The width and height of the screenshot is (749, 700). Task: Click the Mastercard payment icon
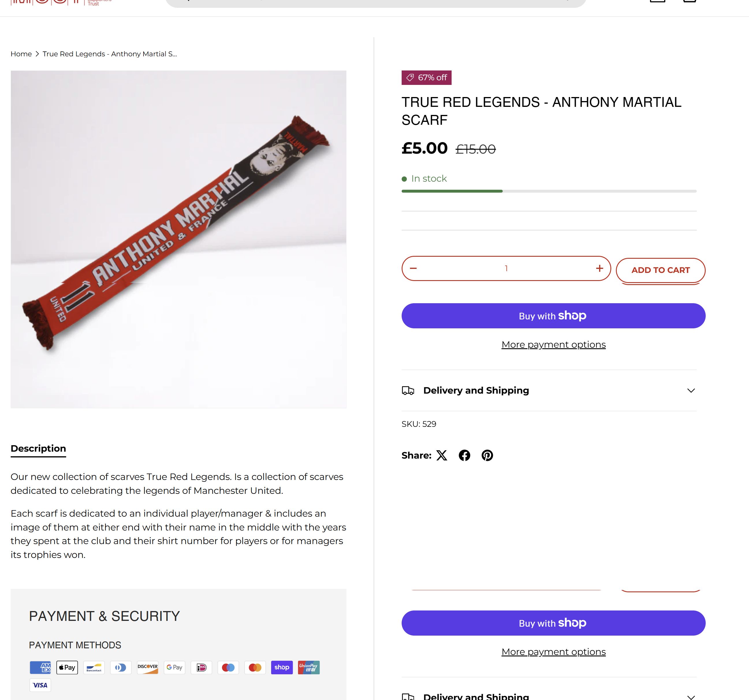tap(255, 668)
